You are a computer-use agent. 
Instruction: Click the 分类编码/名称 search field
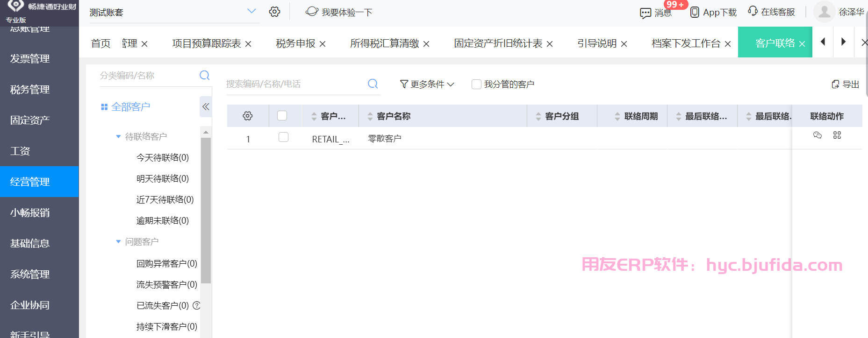coord(147,75)
